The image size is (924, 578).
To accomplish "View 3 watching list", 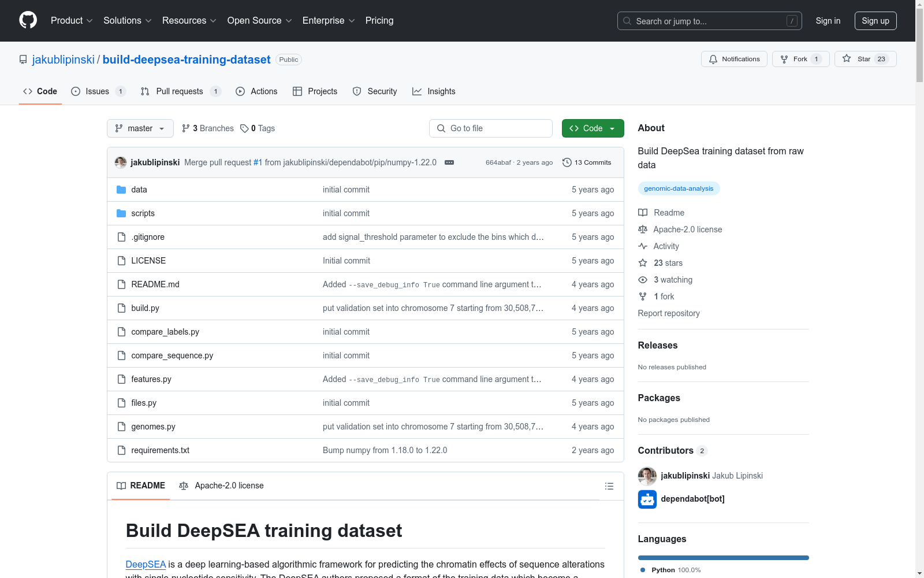I will pyautogui.click(x=665, y=280).
